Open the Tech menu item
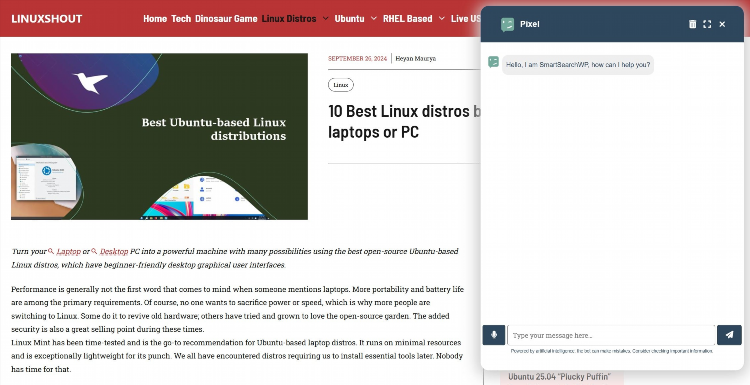The width and height of the screenshot is (750, 385). click(x=181, y=19)
